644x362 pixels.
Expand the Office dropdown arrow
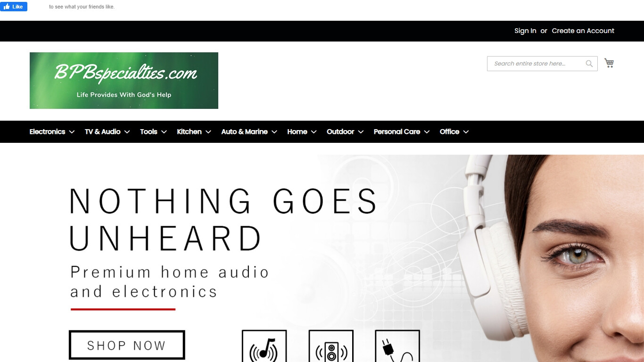tap(466, 132)
